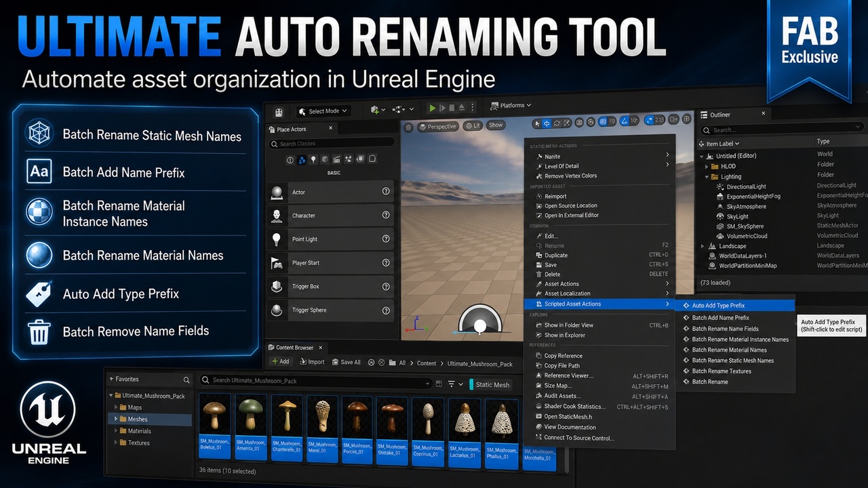Click the Auto Add Type Prefix action
The height and width of the screenshot is (488, 868).
point(735,306)
